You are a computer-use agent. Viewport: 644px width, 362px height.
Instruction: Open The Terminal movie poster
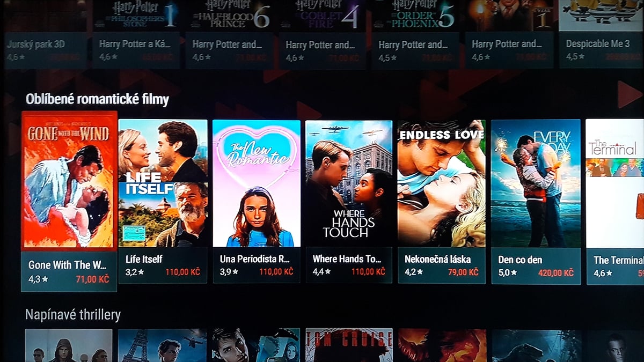[614, 183]
